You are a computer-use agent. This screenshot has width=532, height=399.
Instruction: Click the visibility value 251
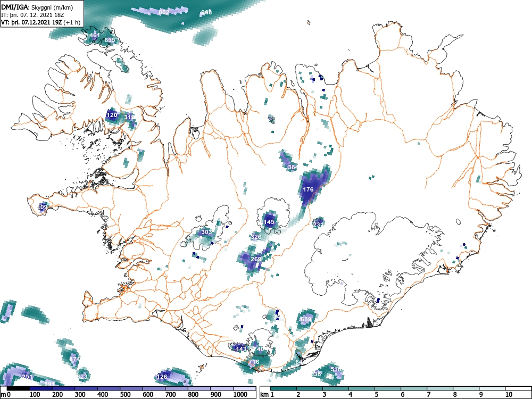27,377
